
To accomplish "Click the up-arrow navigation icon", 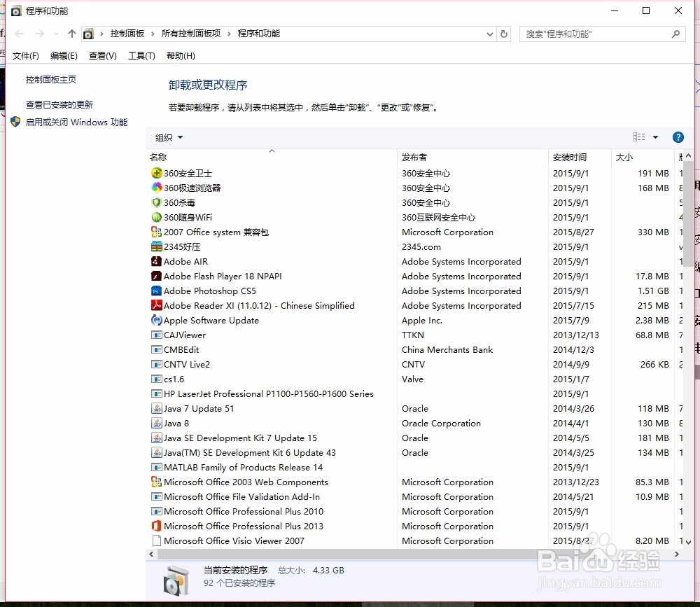I will click(x=72, y=34).
